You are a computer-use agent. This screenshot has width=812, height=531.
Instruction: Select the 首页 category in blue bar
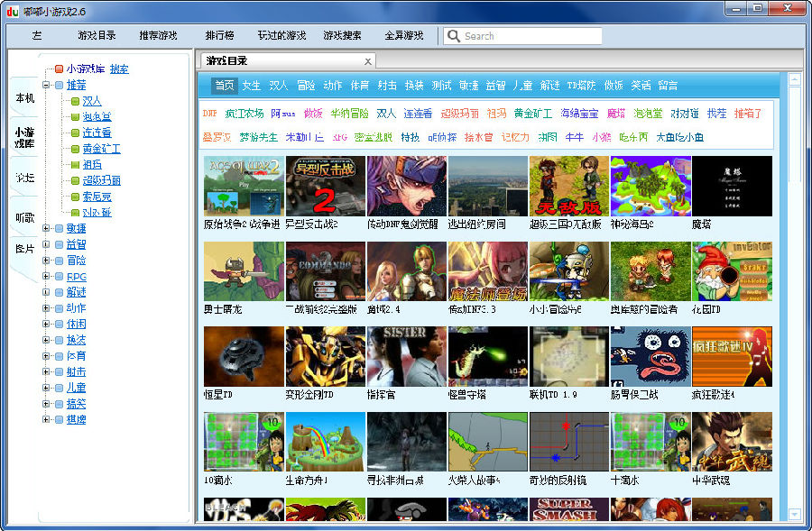click(225, 86)
